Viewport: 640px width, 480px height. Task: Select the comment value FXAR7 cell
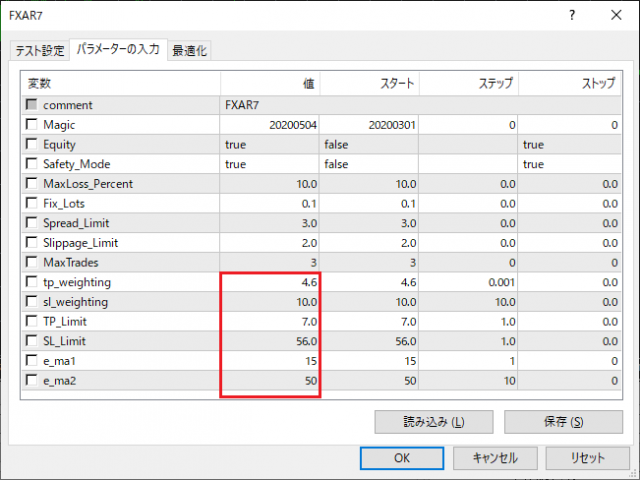pyautogui.click(x=421, y=105)
